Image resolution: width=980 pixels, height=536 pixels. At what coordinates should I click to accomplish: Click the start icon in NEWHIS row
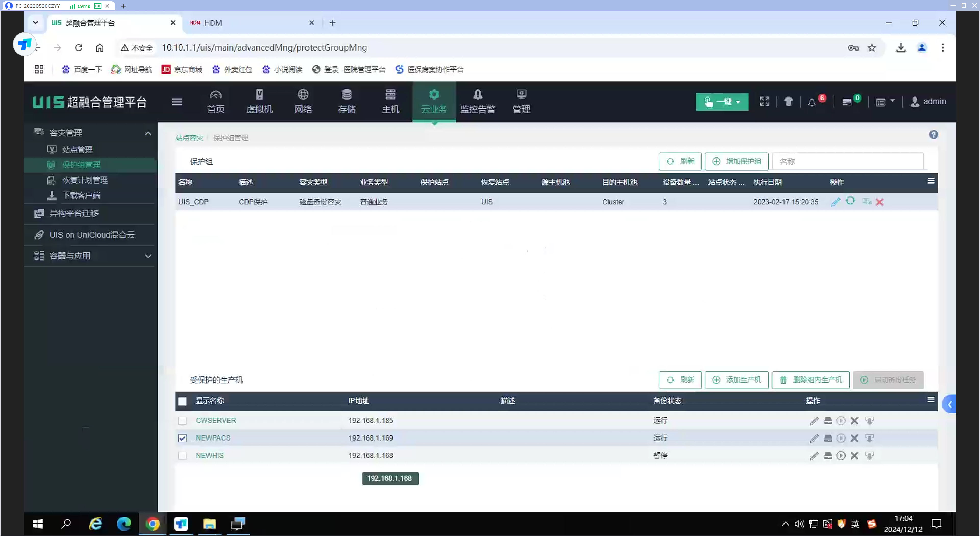pos(841,455)
